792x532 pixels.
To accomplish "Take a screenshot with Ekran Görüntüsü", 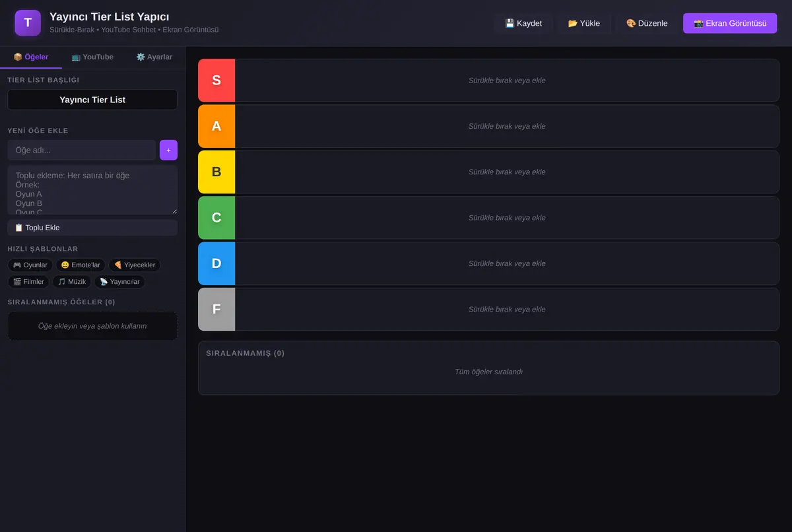I will [x=730, y=23].
